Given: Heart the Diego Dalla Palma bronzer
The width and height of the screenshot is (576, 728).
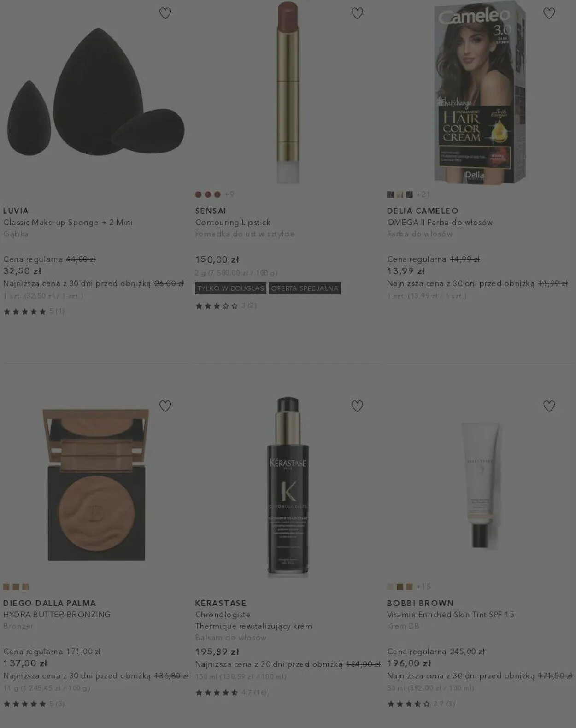Looking at the screenshot, I should (x=165, y=406).
